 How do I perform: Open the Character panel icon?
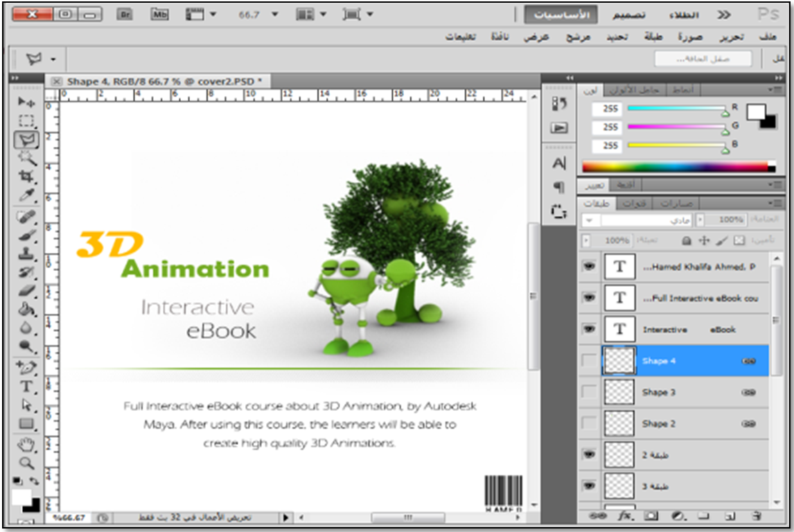click(558, 164)
